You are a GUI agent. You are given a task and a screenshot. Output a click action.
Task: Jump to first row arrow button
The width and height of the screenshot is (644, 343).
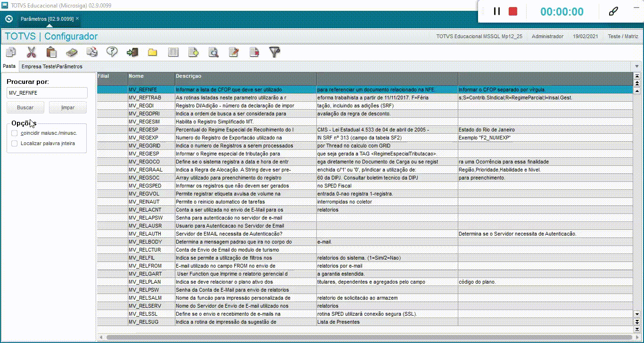point(637,75)
